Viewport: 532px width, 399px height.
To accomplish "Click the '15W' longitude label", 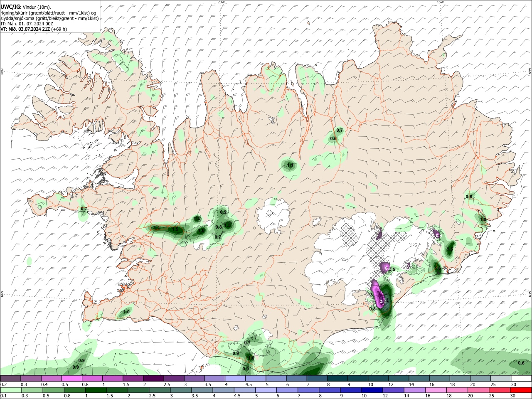I will (x=440, y=2).
